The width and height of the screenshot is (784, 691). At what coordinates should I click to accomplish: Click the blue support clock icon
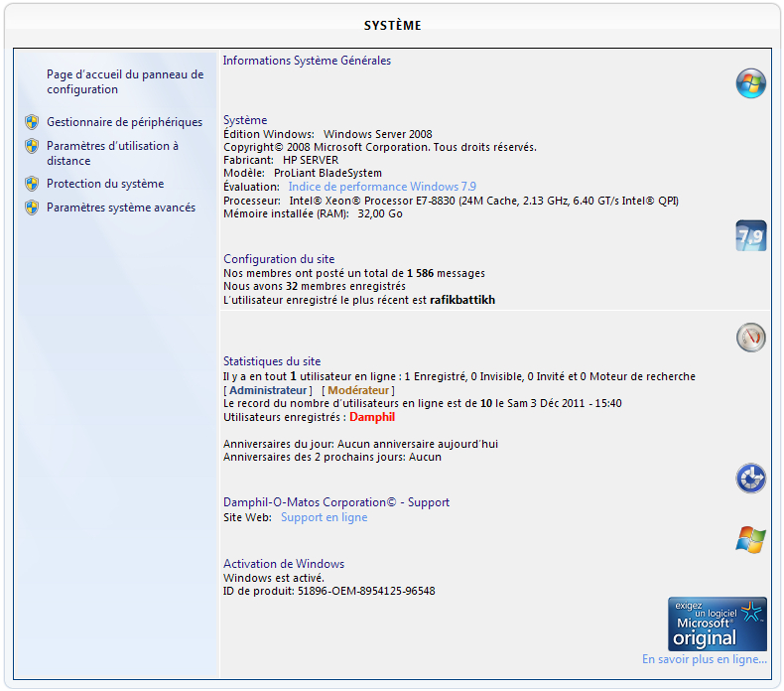pyautogui.click(x=750, y=478)
